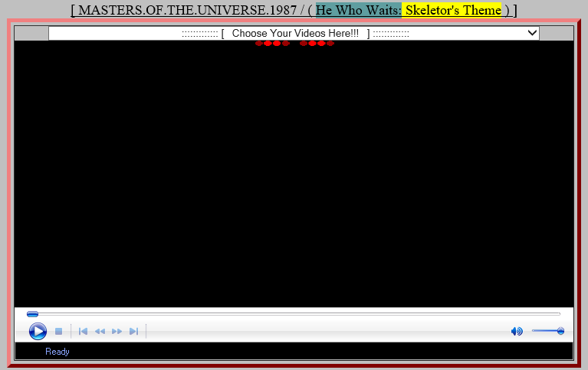
Task: Click the Rewind double-arrow icon
Action: click(100, 332)
